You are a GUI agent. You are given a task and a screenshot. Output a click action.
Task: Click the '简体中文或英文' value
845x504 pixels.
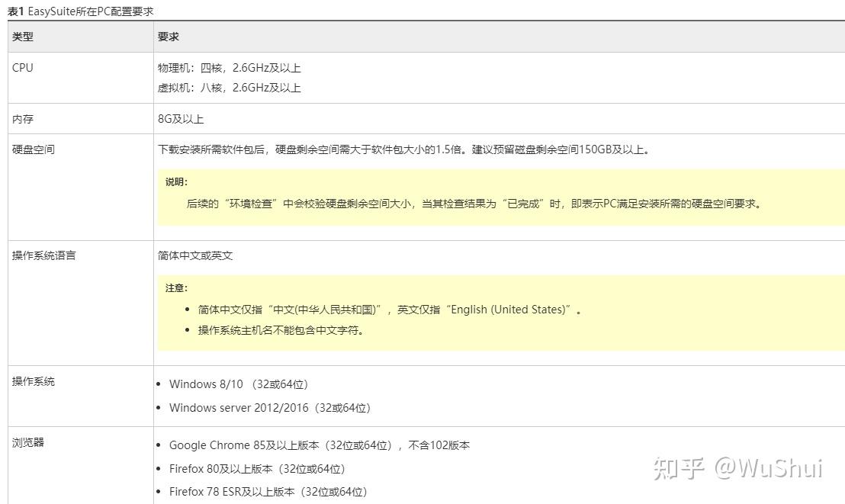pos(195,255)
